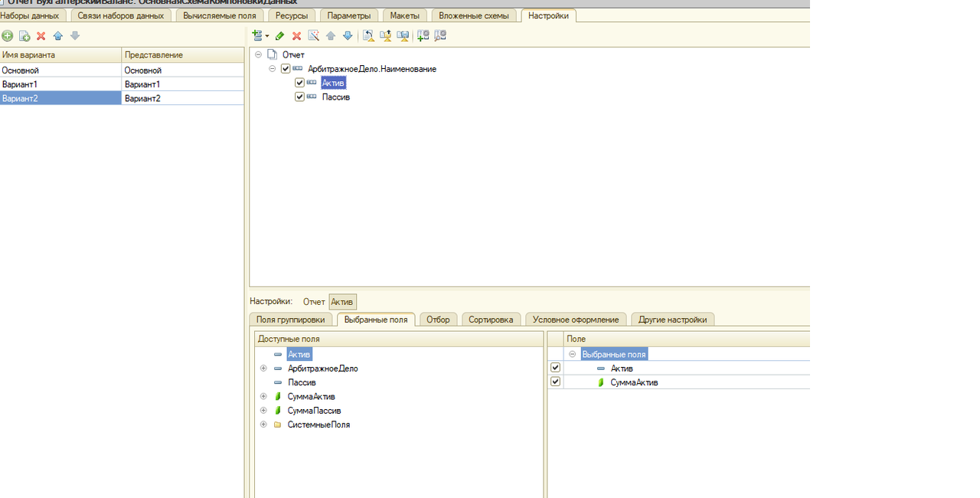Screen dimensions: 980x498
Task: Toggle checkbox of Актив grouping in structure
Action: tap(300, 83)
